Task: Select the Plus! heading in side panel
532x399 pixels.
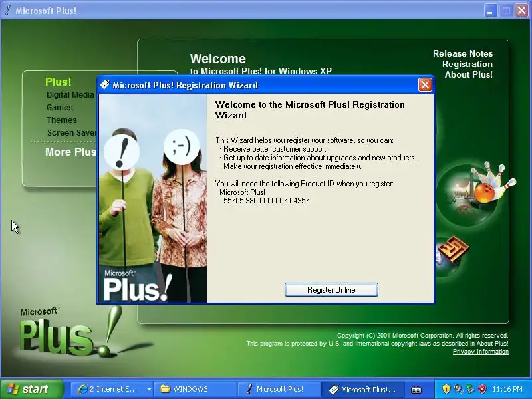Action: (x=59, y=82)
